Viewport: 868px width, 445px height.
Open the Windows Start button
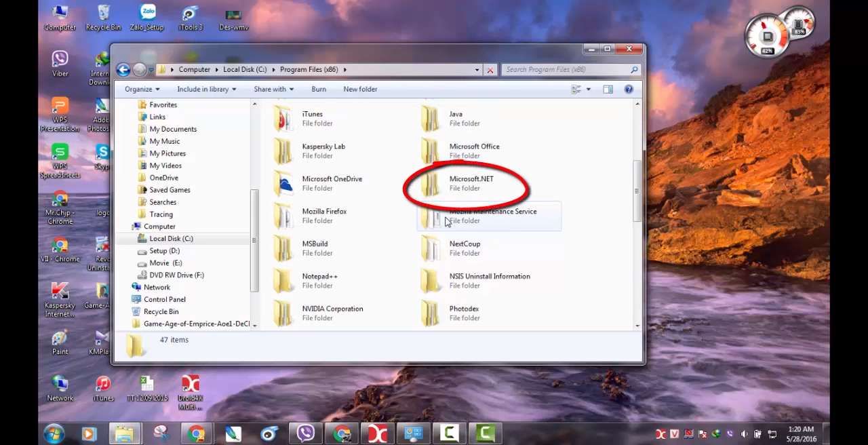(x=54, y=433)
